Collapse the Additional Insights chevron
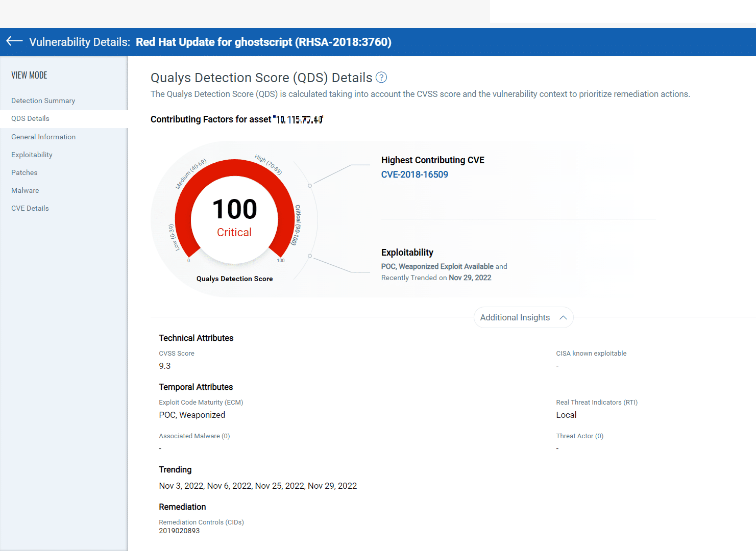Screen dimensions: 756x551 [x=563, y=317]
